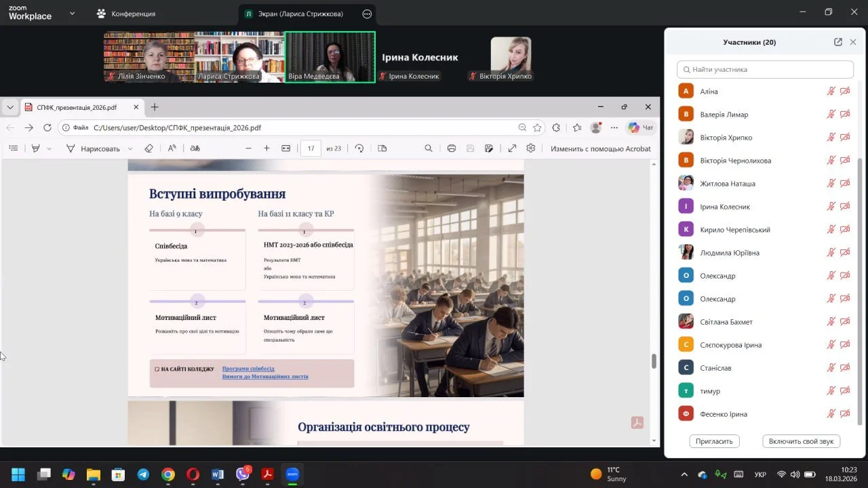Follow the Вимоги до Мотиваційних листів link
This screenshot has height=488, width=868.
[265, 376]
